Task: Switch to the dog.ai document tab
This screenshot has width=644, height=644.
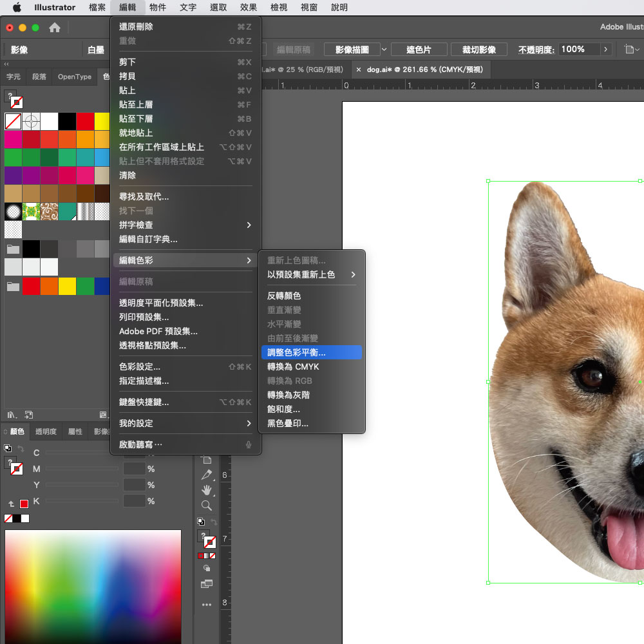Action: click(424, 69)
